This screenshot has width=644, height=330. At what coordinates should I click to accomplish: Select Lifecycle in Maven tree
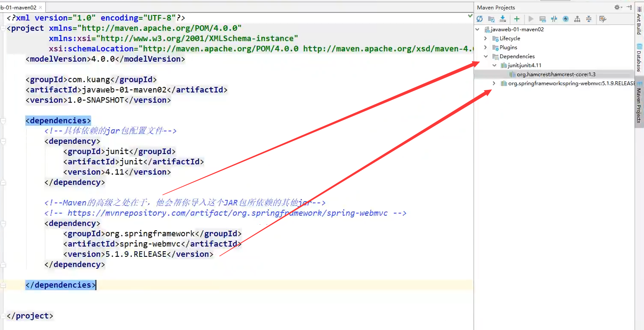510,39
